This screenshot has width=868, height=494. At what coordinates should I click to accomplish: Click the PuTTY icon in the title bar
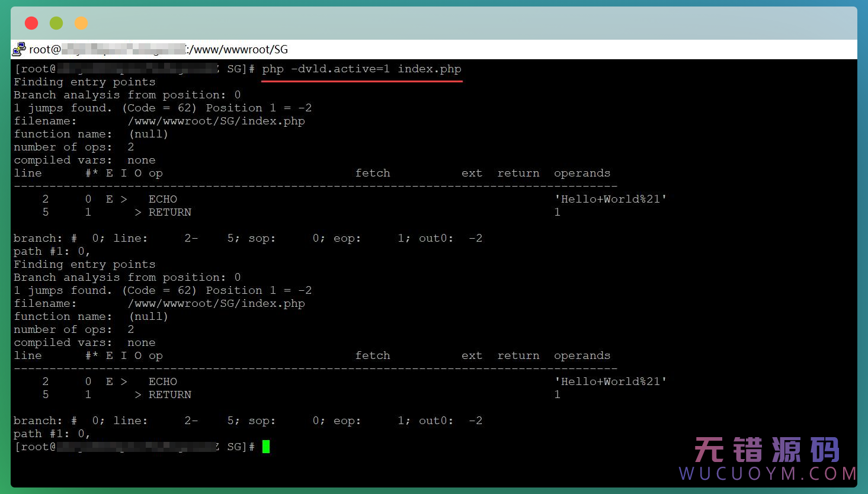tap(20, 49)
